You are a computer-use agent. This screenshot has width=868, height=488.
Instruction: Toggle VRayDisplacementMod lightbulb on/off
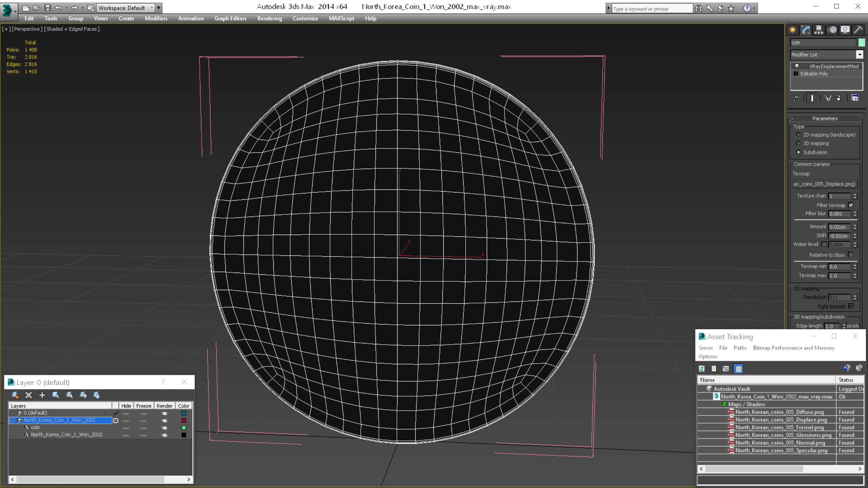(797, 66)
